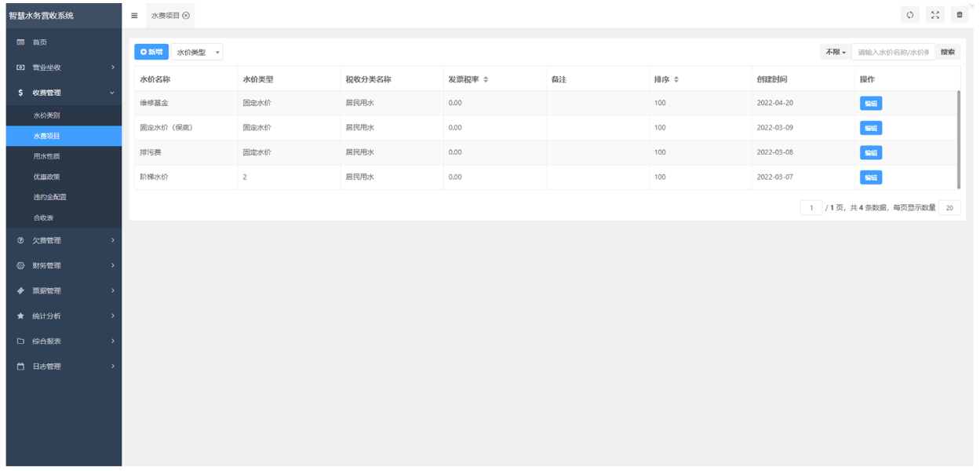Click the 搜索 button
The height and width of the screenshot is (471, 980).
click(948, 52)
